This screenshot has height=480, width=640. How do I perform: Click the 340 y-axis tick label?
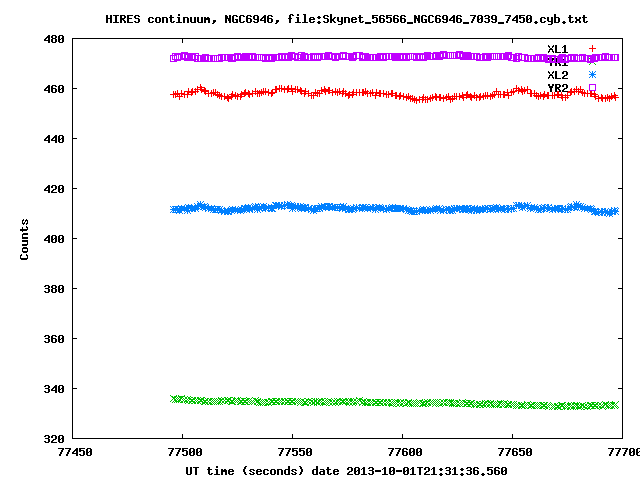(54, 389)
